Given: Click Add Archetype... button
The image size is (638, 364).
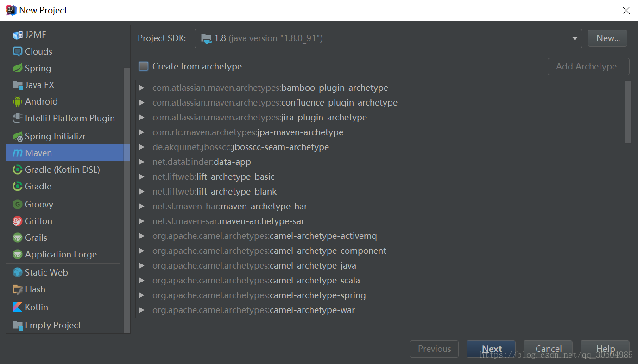Looking at the screenshot, I should [588, 67].
